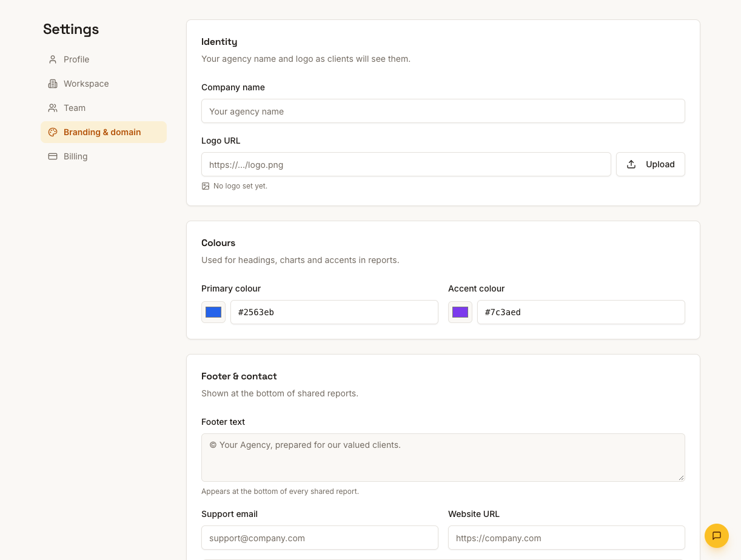Click the Website URL label
741x560 pixels.
pyautogui.click(x=474, y=514)
